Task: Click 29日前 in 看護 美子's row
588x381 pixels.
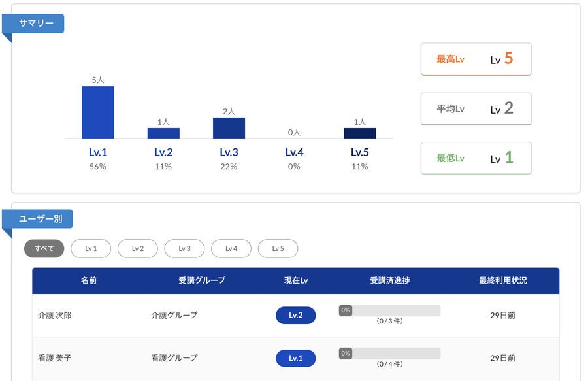Action: coord(503,358)
